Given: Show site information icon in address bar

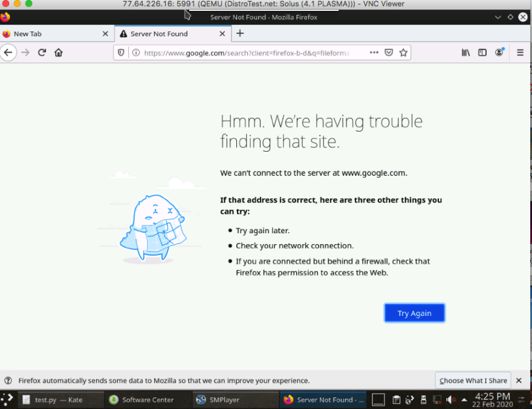Looking at the screenshot, I should coord(135,53).
